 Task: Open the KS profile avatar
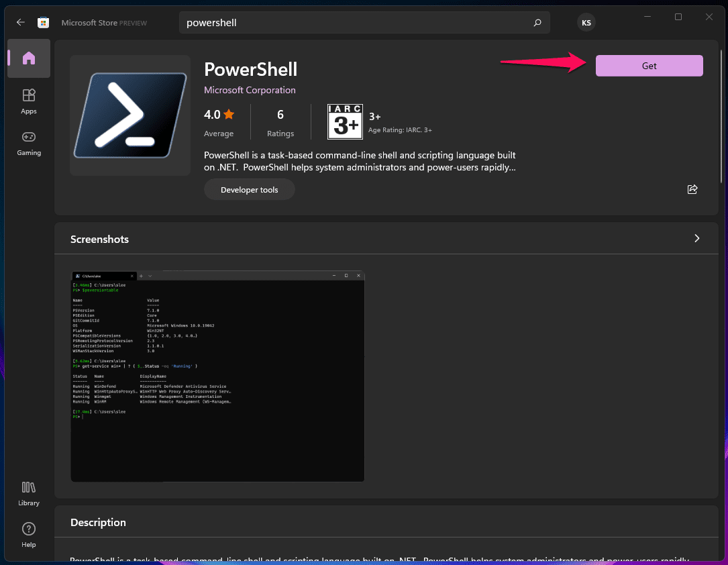586,23
